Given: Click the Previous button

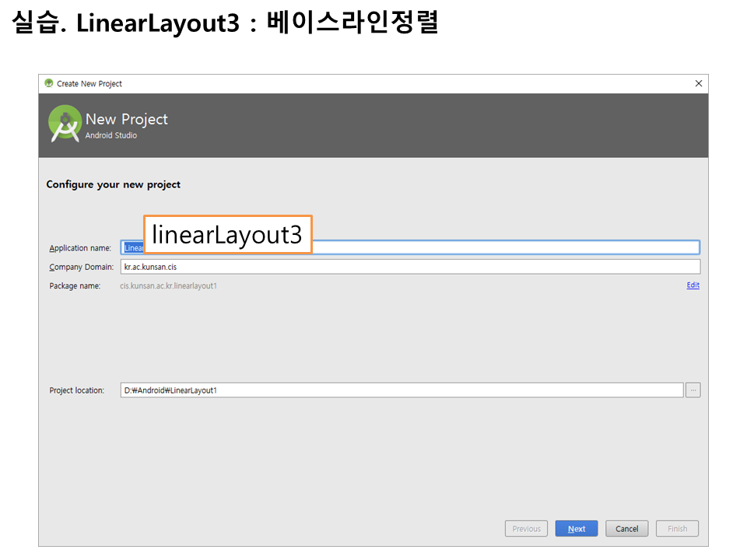Looking at the screenshot, I should 526,529.
